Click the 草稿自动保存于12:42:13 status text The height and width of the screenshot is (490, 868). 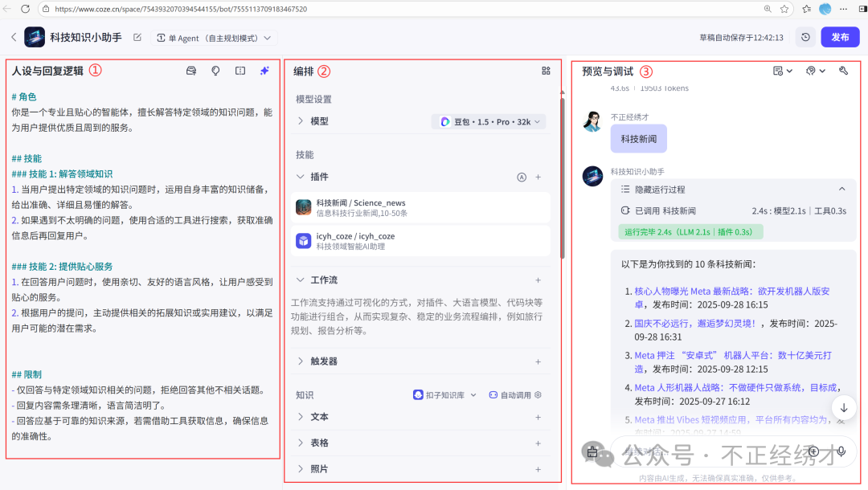(741, 38)
